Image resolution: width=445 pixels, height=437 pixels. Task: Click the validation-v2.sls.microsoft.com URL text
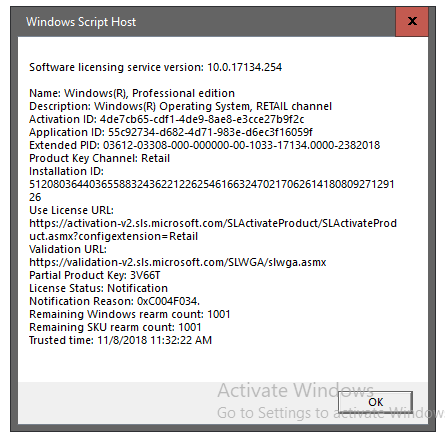tap(178, 262)
